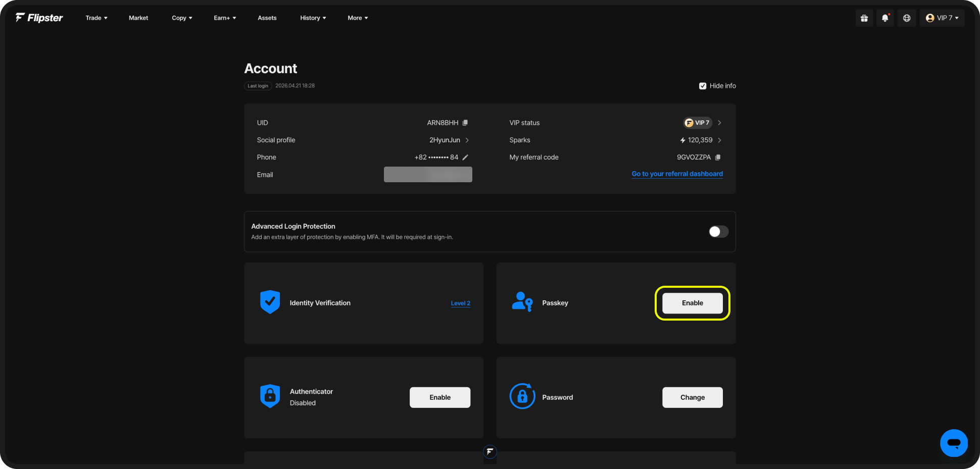Click the Flipster logo
Screen dimensions: 980x469
tap(39, 18)
